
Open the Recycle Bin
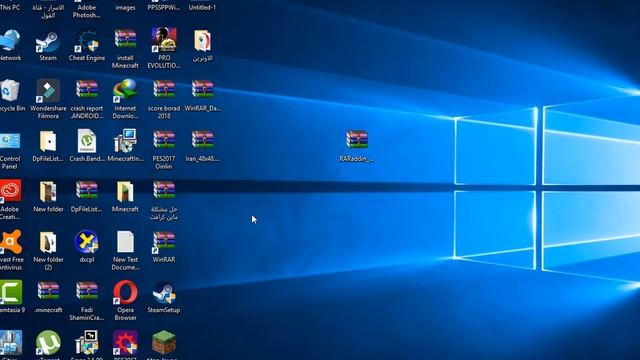10,91
